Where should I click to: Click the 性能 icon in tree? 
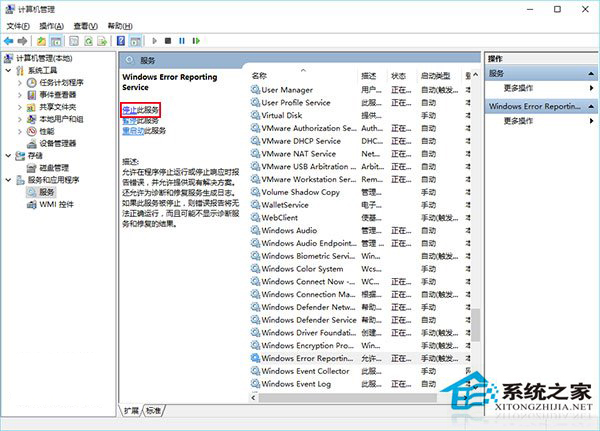tap(32, 132)
